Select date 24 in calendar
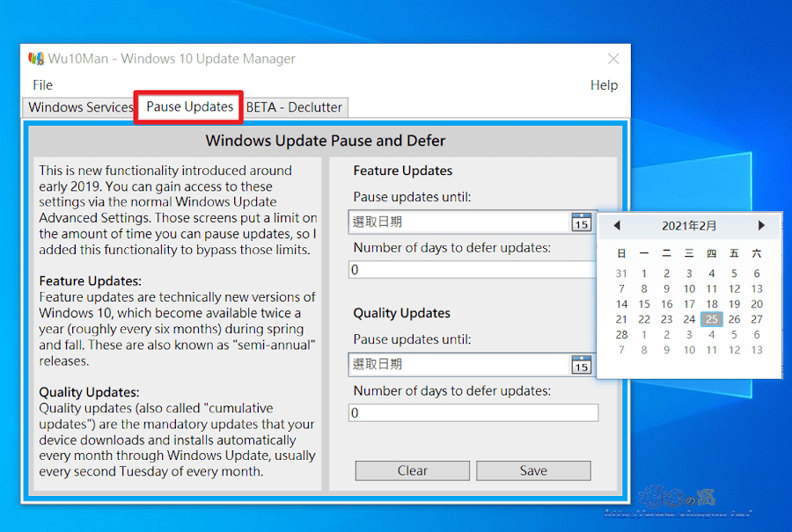Image resolution: width=792 pixels, height=532 pixels. 689,319
